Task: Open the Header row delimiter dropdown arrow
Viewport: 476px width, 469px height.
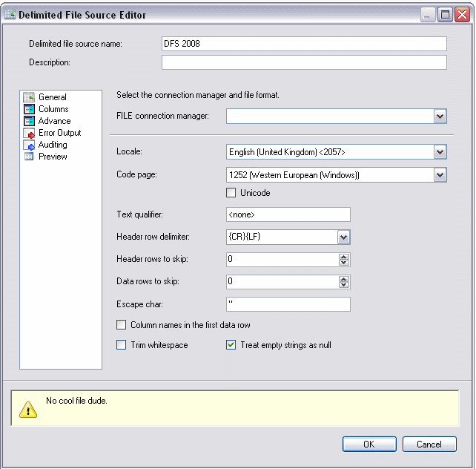Action: (x=343, y=237)
